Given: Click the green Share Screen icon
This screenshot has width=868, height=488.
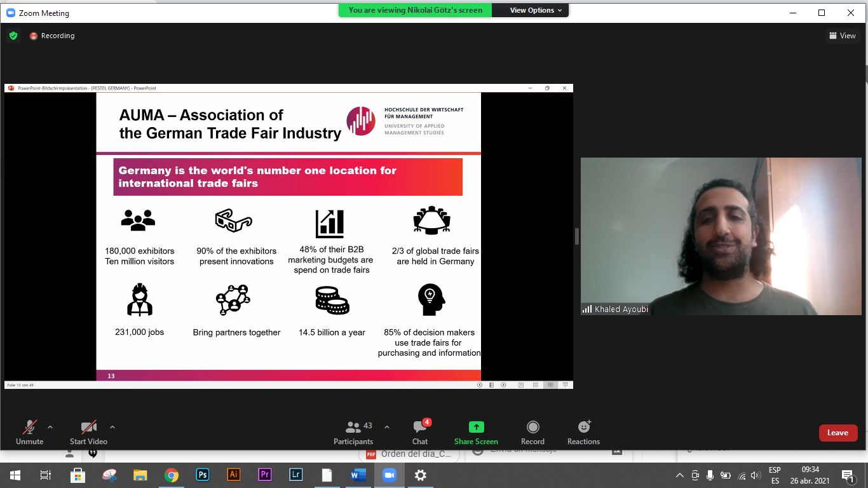Looking at the screenshot, I should [x=476, y=427].
